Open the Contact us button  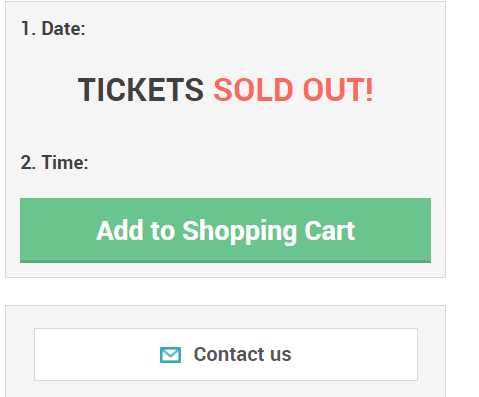[226, 354]
